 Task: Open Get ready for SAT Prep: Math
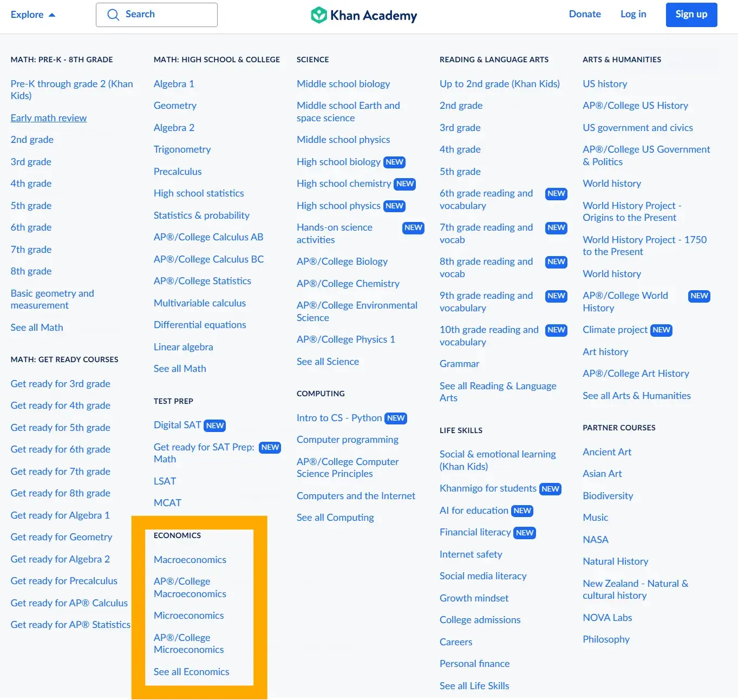click(x=204, y=453)
